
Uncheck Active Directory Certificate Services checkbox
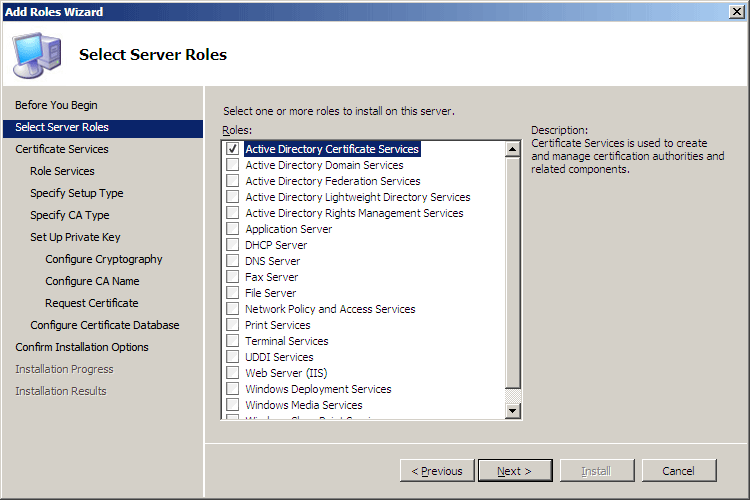[232, 149]
